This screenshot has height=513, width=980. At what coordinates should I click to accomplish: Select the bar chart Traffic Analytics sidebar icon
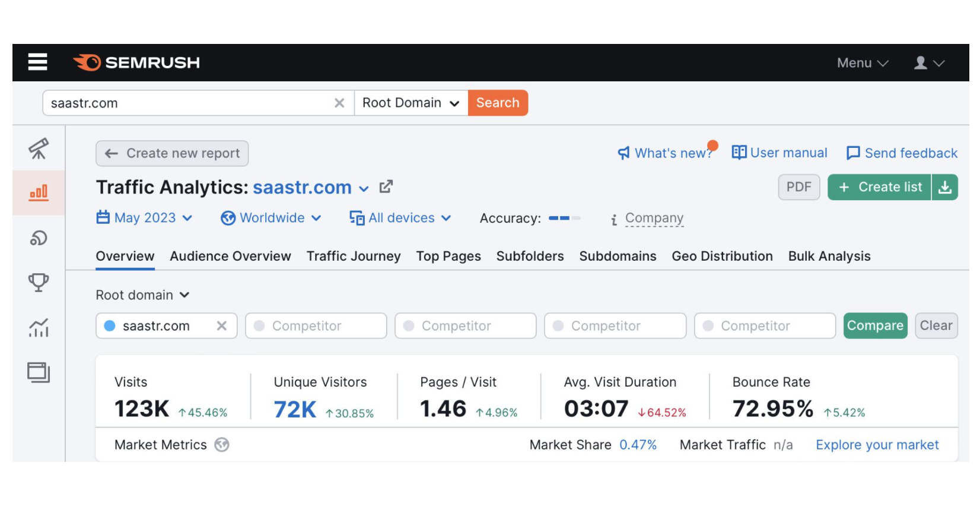click(39, 192)
